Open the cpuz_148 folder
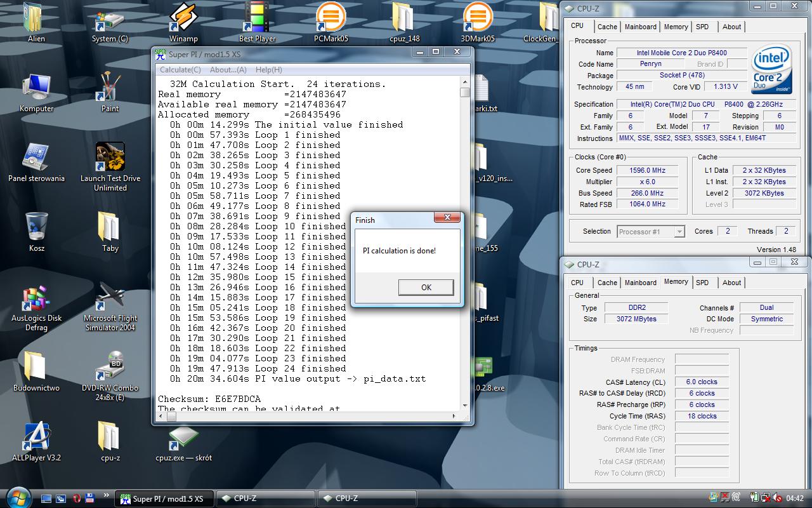 click(404, 23)
